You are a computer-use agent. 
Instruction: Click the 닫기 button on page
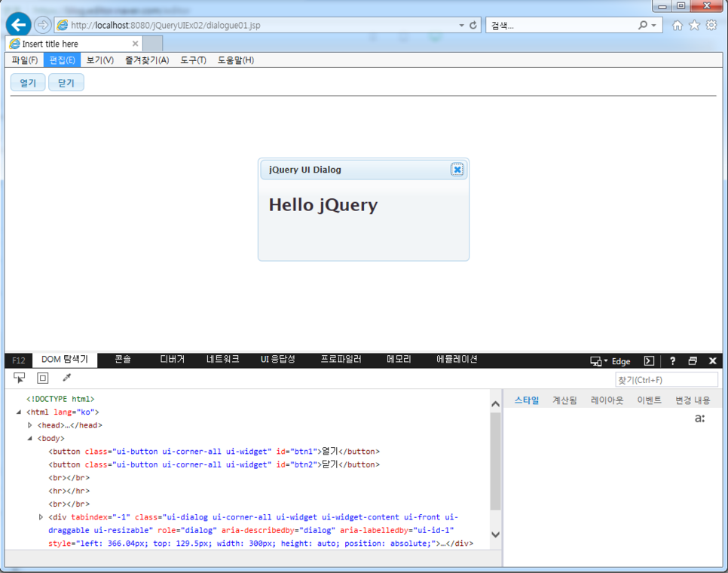pos(66,83)
